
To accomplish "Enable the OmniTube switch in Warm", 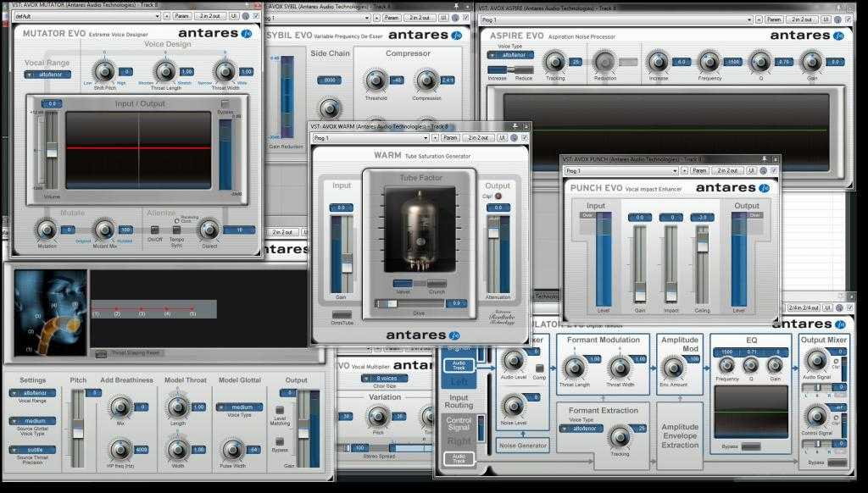I will pyautogui.click(x=342, y=314).
